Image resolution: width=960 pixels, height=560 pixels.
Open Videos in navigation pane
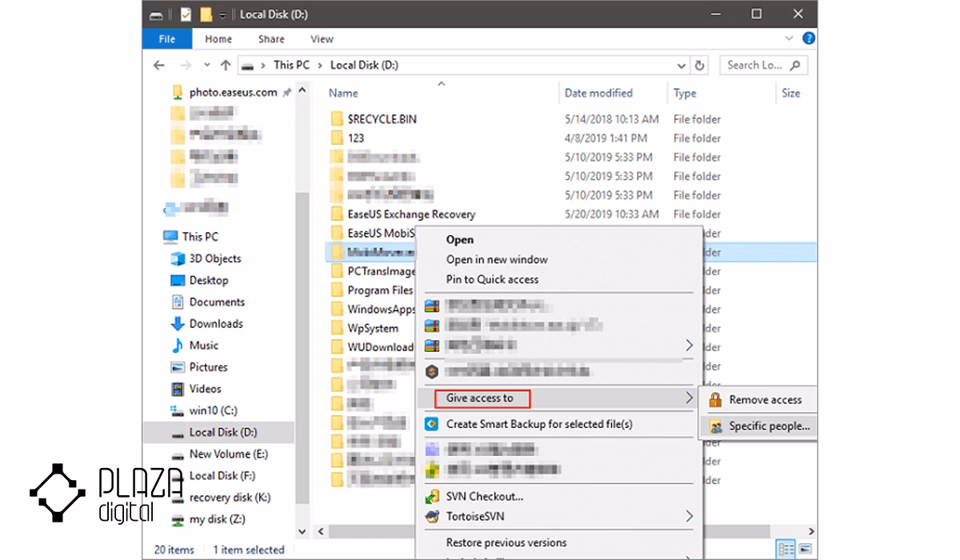pos(205,389)
